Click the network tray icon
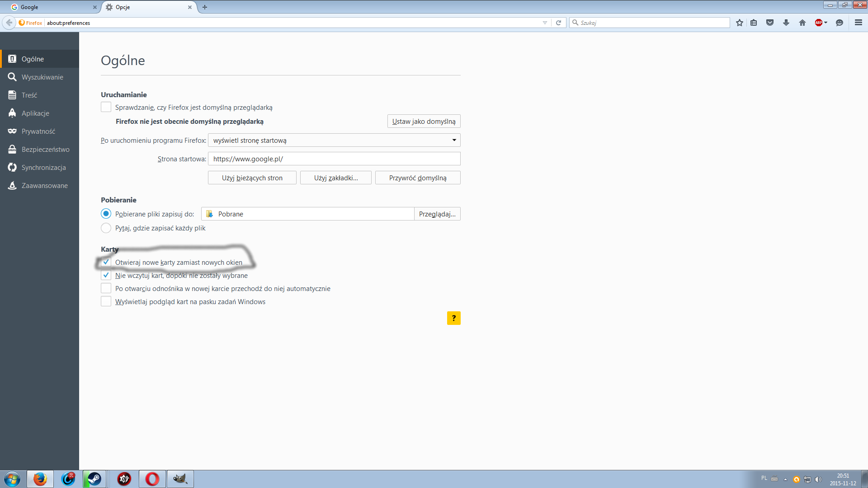The width and height of the screenshot is (868, 488). pyautogui.click(x=807, y=479)
